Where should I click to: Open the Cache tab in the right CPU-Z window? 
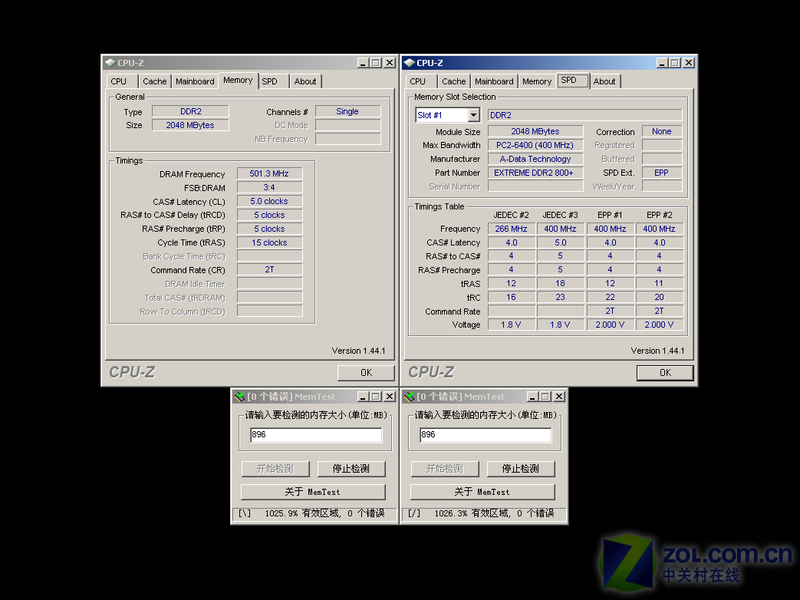pos(454,81)
